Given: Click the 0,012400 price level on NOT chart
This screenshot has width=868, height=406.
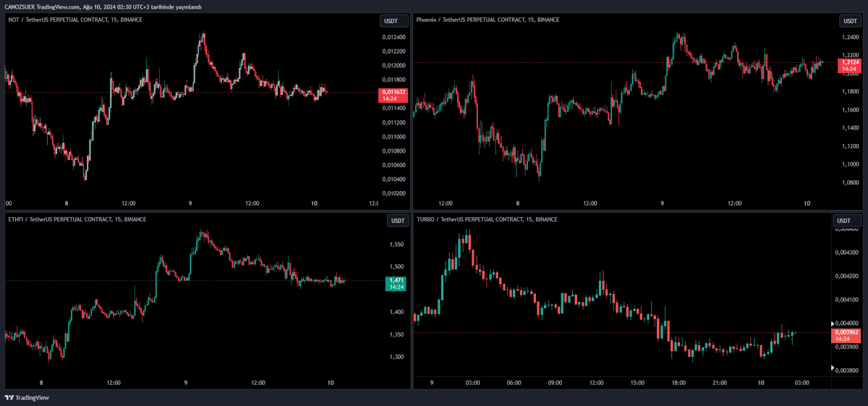Looking at the screenshot, I should 393,38.
